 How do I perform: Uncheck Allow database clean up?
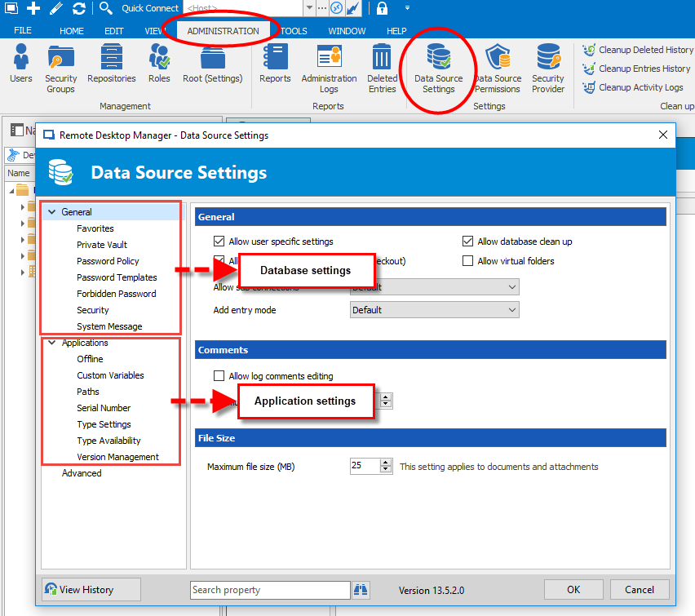click(x=467, y=242)
